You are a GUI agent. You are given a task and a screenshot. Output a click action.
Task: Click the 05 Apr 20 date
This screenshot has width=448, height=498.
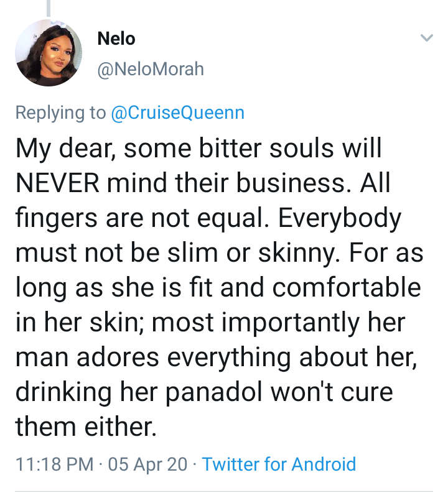(146, 464)
